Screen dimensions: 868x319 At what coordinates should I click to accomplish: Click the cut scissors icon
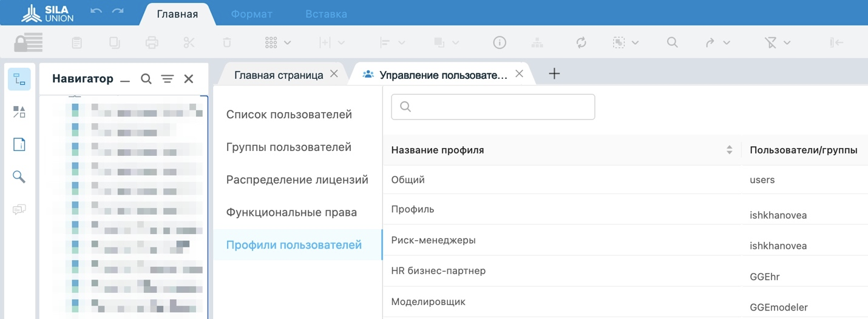click(x=189, y=42)
